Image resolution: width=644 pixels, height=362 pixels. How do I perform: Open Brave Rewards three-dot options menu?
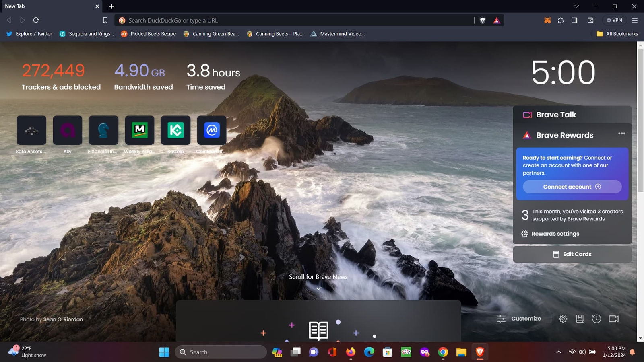[621, 134]
